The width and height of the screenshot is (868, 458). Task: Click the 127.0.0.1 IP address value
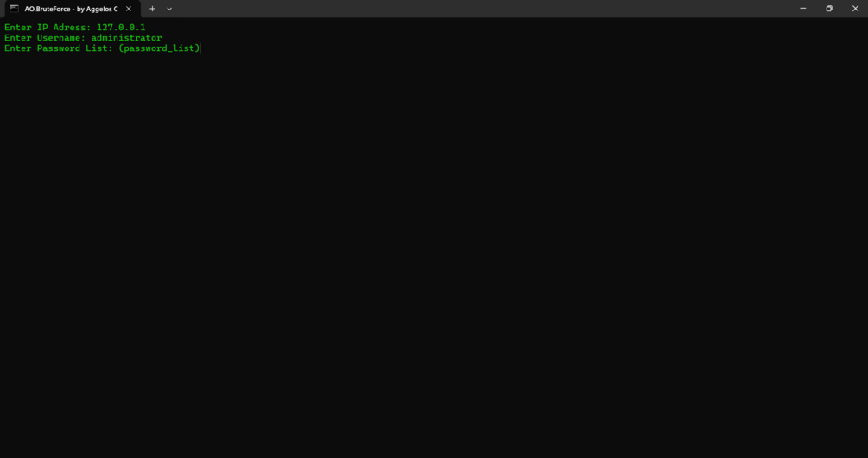(121, 27)
